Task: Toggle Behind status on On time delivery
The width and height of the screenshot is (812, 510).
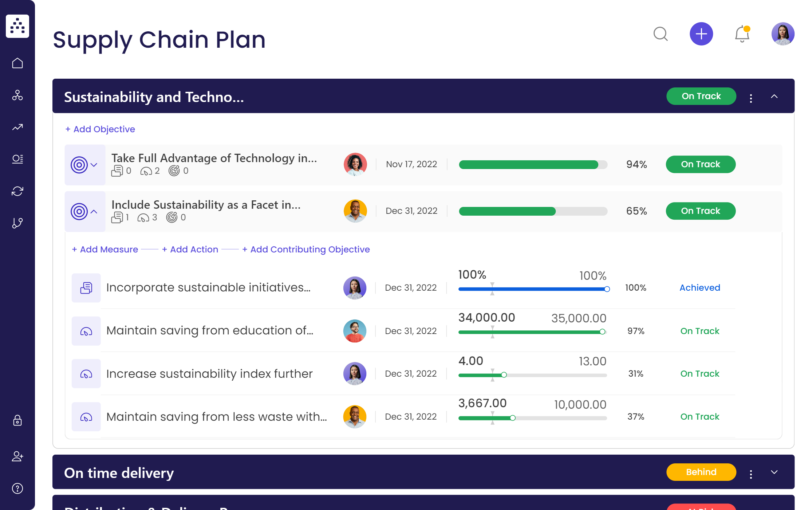Action: click(701, 472)
